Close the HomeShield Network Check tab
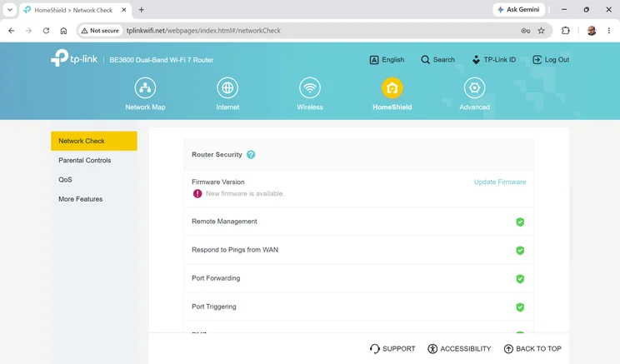Viewport: 620px width, 364px height. pyautogui.click(x=124, y=10)
